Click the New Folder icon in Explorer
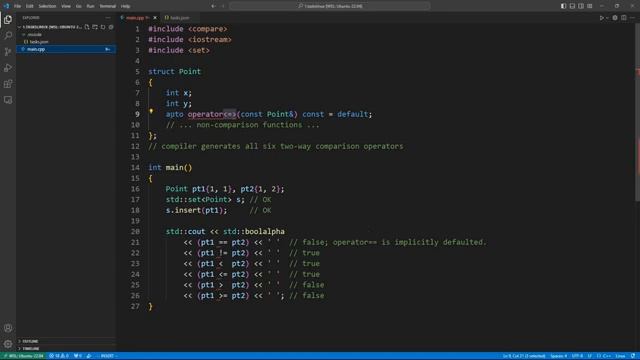The width and height of the screenshot is (640, 360). point(95,27)
